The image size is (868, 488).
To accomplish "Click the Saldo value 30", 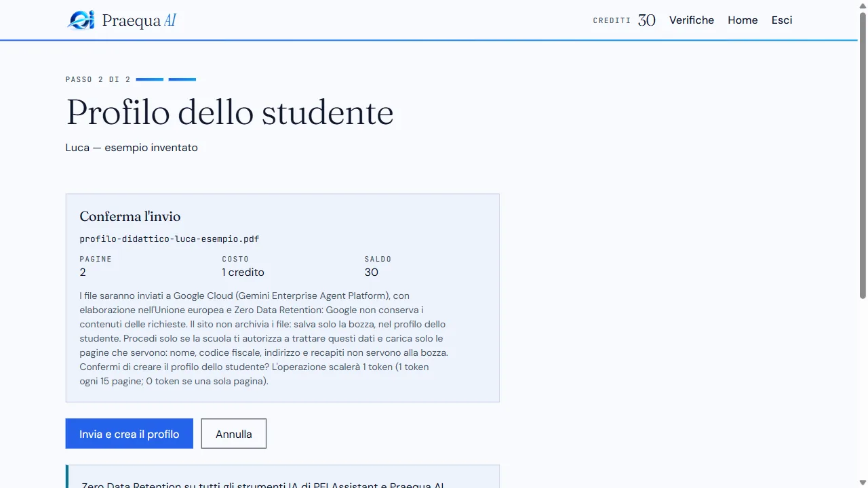I will pos(372,272).
